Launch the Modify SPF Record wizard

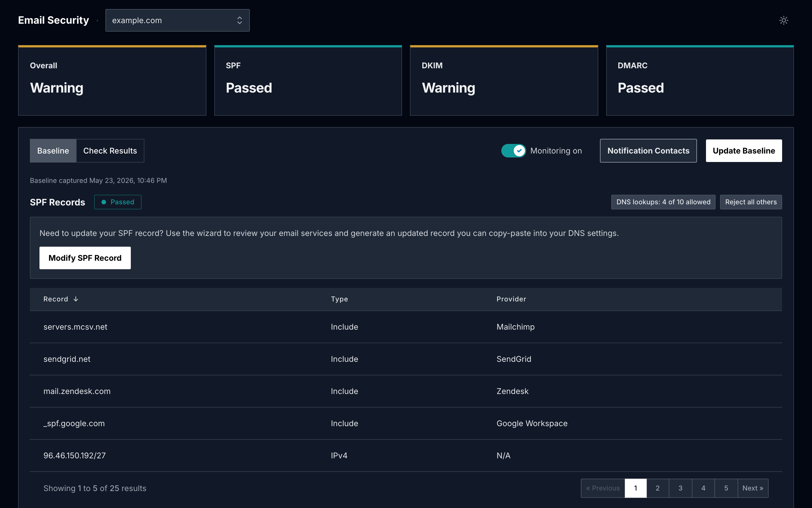pos(85,258)
